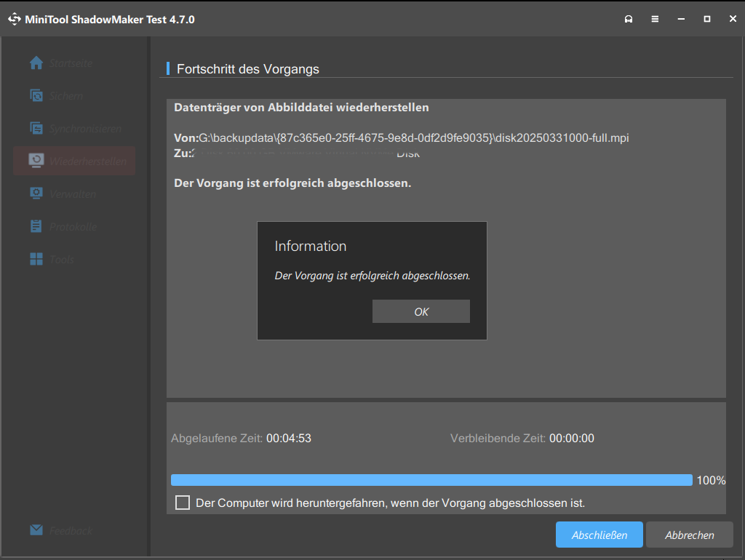Open the Tools menu item
This screenshot has height=560, width=745.
74,260
